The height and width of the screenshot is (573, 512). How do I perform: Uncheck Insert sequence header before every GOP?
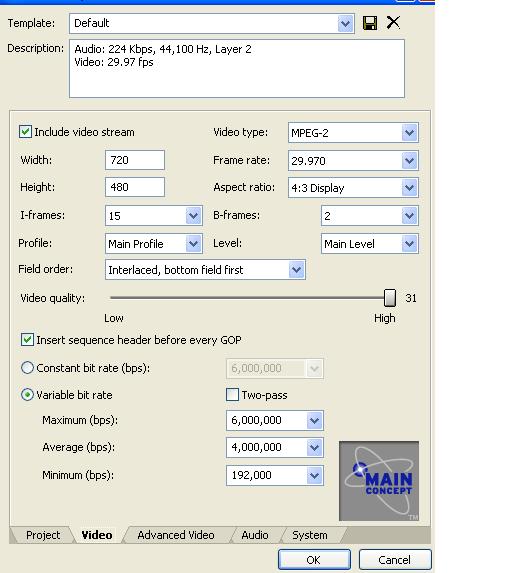click(27, 340)
